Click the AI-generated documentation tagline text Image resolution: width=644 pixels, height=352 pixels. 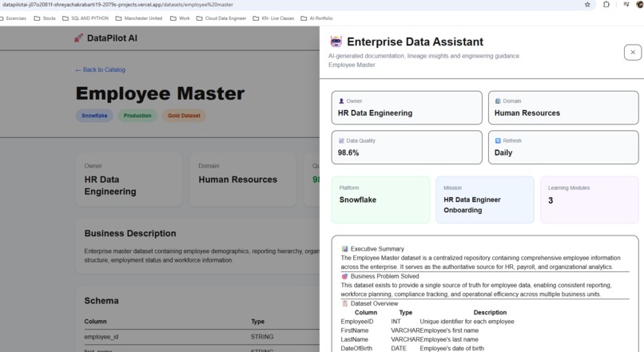[423, 56]
